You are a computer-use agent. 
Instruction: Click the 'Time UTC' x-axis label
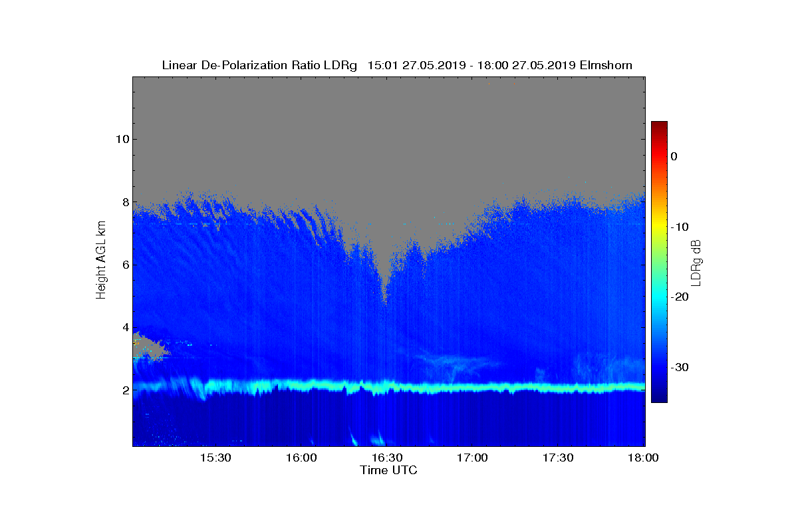click(388, 470)
